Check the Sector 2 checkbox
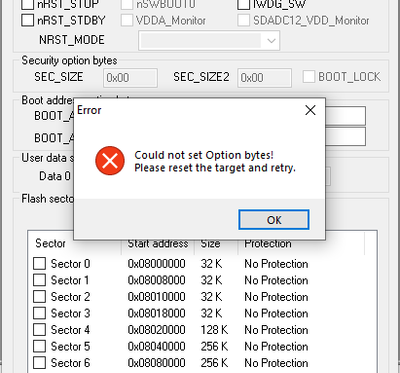This screenshot has height=373, width=400. click(39, 297)
